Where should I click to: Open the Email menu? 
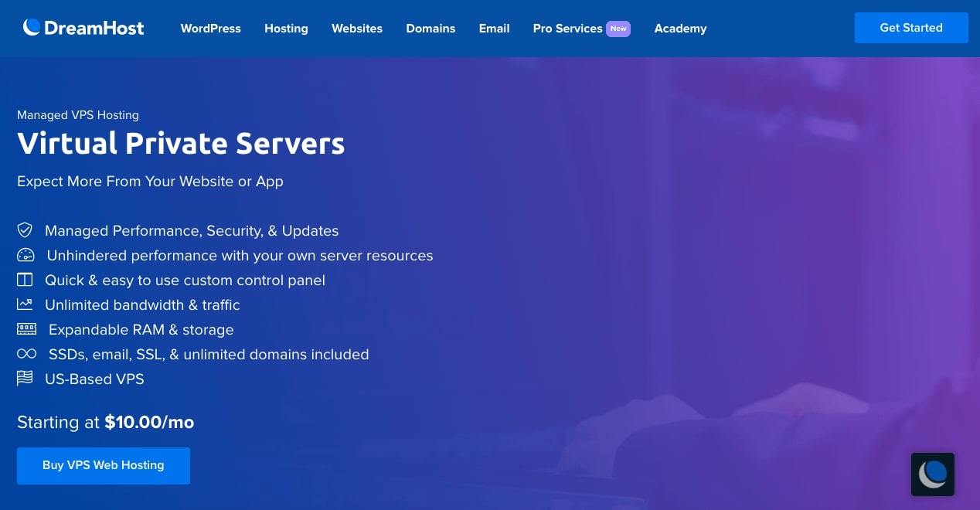494,28
